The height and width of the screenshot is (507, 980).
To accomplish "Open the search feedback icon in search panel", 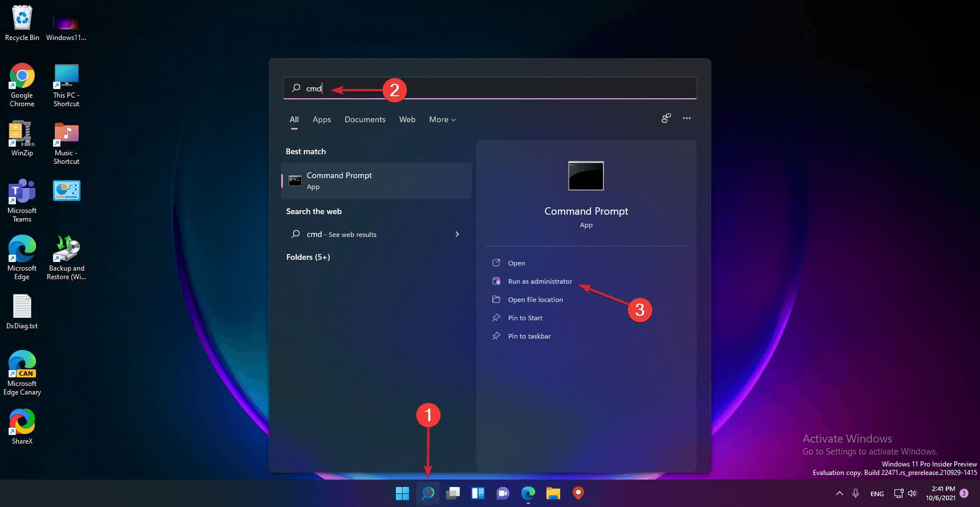I will (666, 118).
